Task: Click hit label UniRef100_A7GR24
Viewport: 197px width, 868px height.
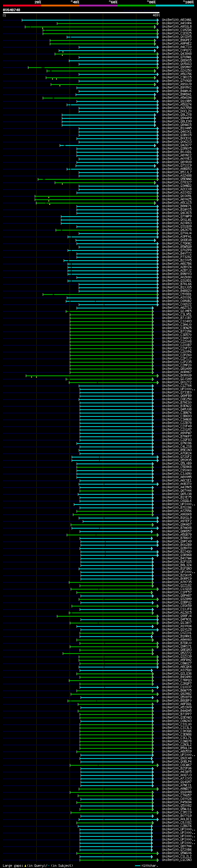Action: [x=176, y=453]
